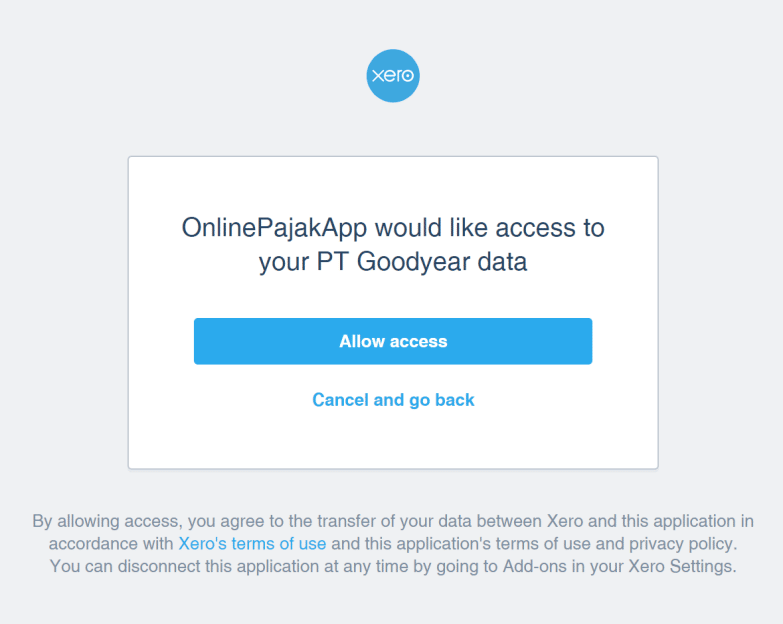
Task: Click the 'would like access to' heading text
Action: [490, 228]
